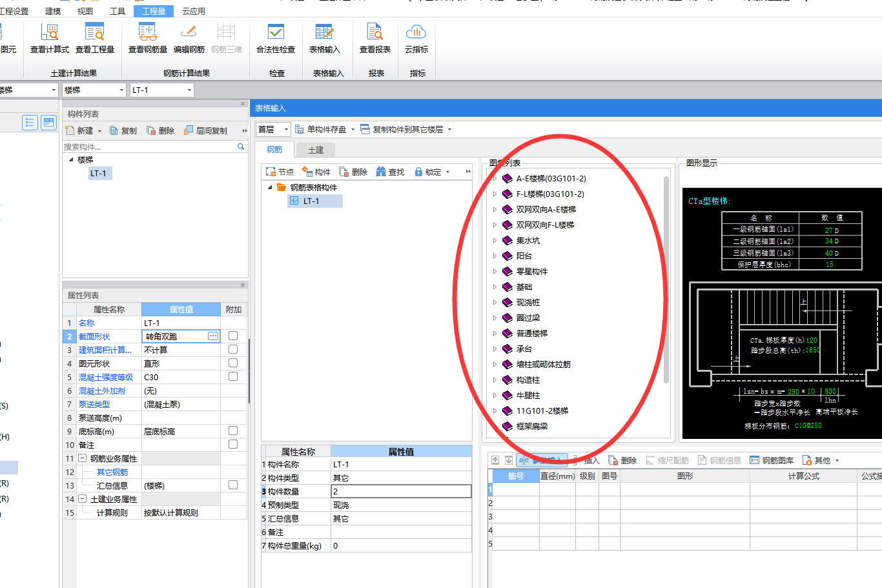This screenshot has height=588, width=882.
Task: Switch to the 土建 tab
Action: coord(316,150)
